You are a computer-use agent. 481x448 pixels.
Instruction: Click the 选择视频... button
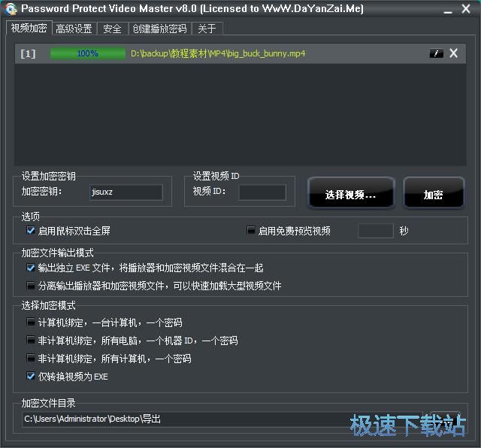[351, 193]
